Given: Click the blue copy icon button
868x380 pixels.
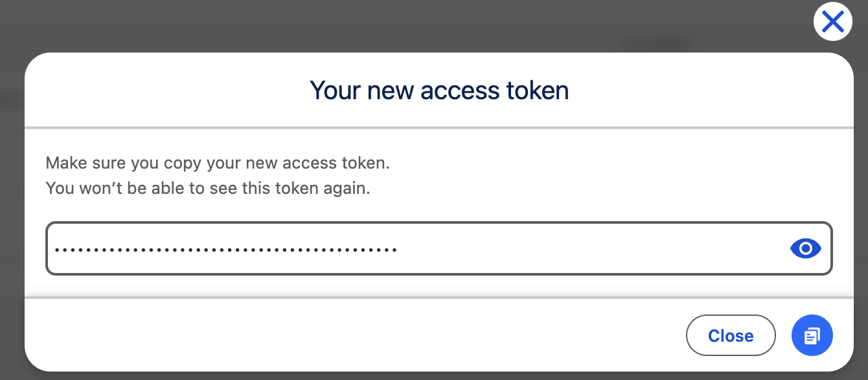Looking at the screenshot, I should [x=812, y=335].
